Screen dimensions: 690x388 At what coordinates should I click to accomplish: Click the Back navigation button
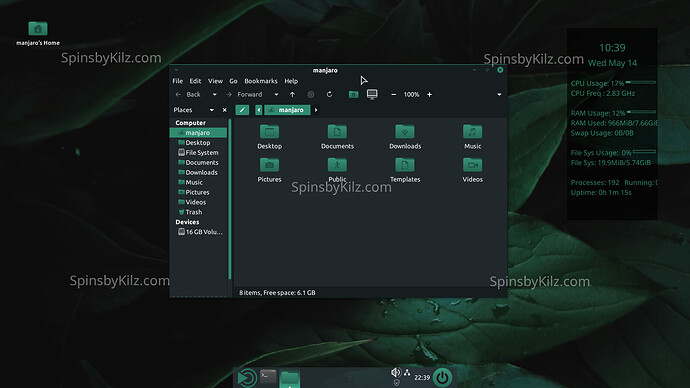[188, 94]
